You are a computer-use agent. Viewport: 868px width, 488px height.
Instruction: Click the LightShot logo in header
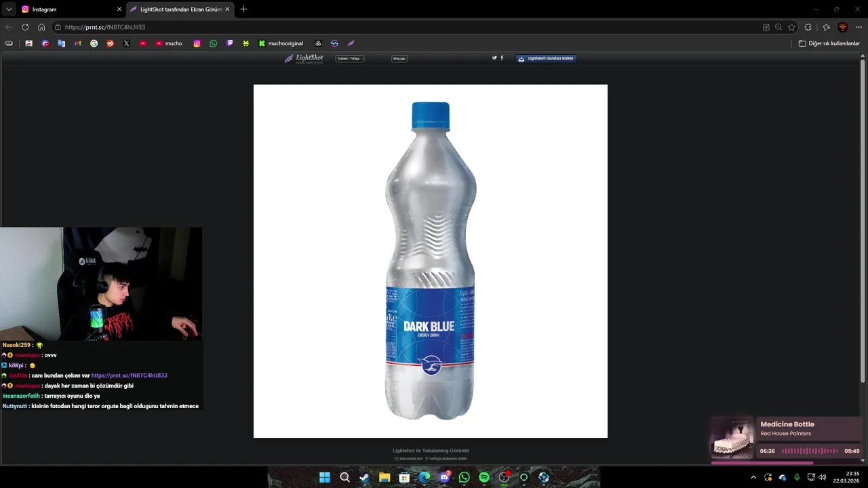click(304, 58)
